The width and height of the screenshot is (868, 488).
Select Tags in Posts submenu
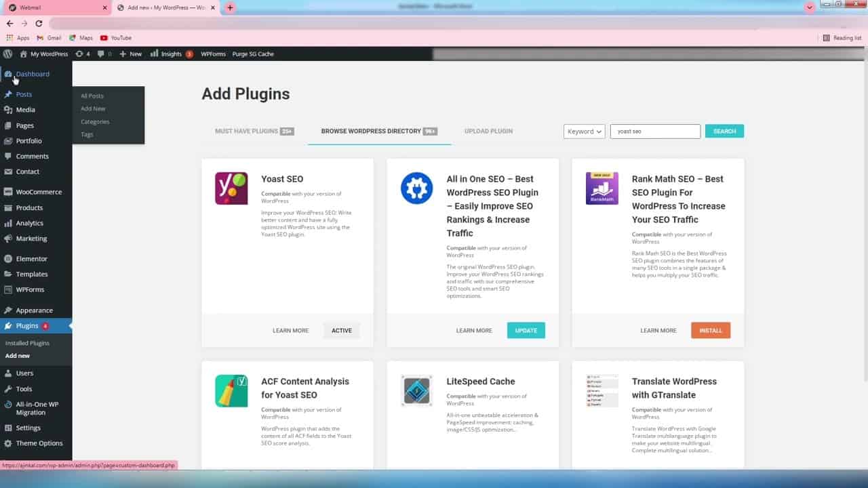click(x=87, y=134)
